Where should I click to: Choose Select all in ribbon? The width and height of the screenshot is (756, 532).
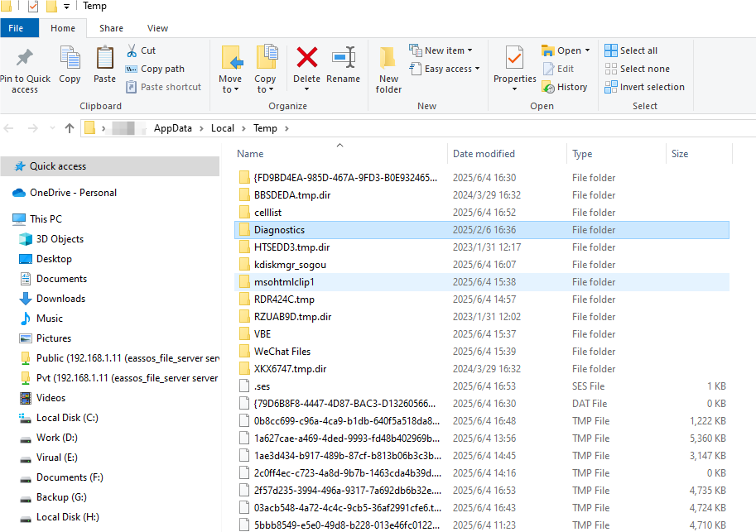(x=631, y=50)
